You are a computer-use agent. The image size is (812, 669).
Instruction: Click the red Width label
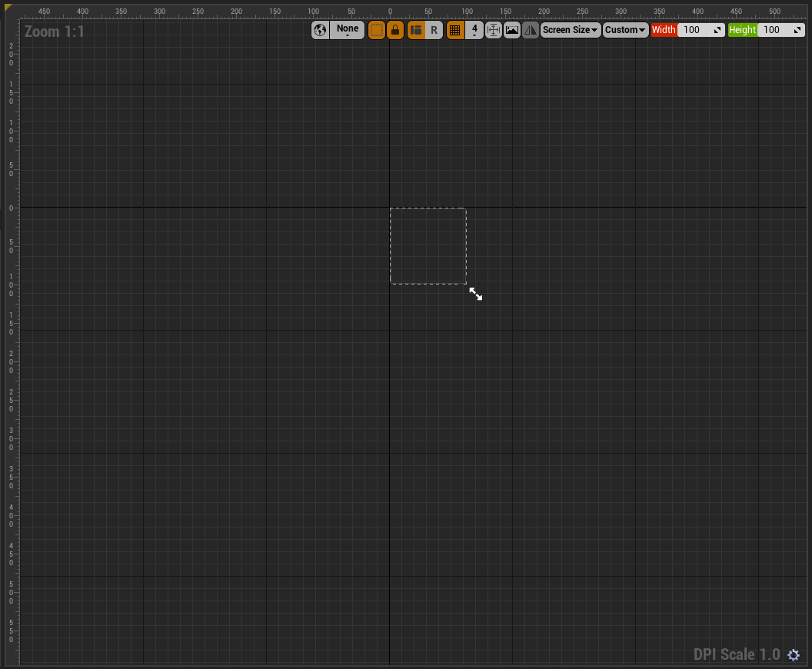pyautogui.click(x=664, y=30)
